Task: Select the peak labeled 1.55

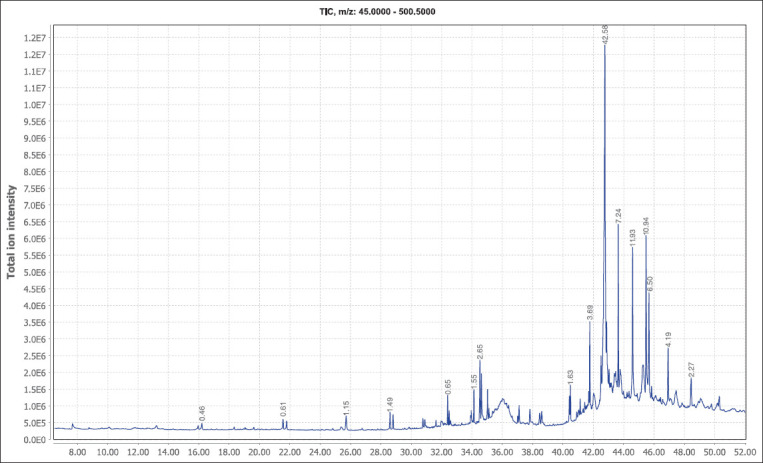Action: (x=474, y=381)
